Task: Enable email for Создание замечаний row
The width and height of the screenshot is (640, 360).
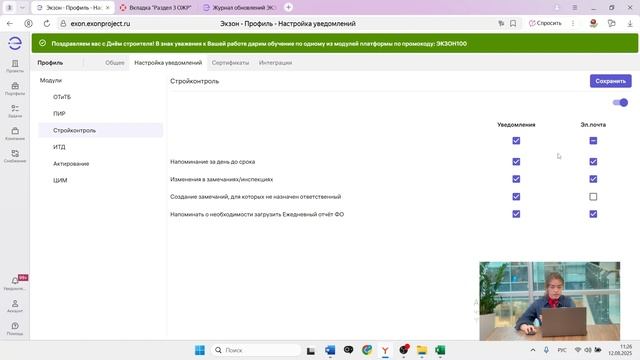Action: coord(593,197)
